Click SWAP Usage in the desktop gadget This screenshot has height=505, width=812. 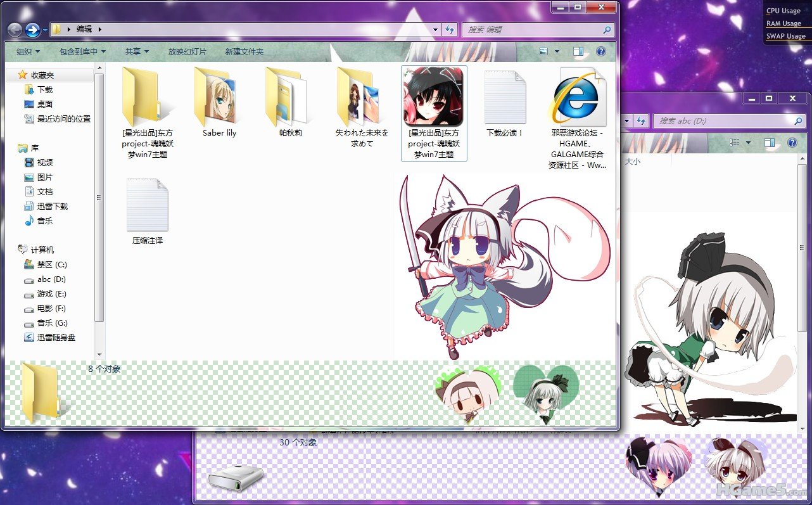click(x=786, y=36)
